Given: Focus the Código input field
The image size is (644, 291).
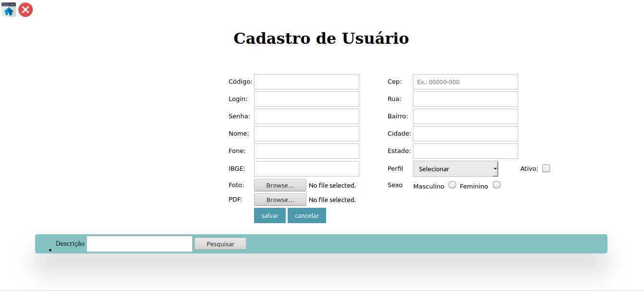Looking at the screenshot, I should coord(306,82).
